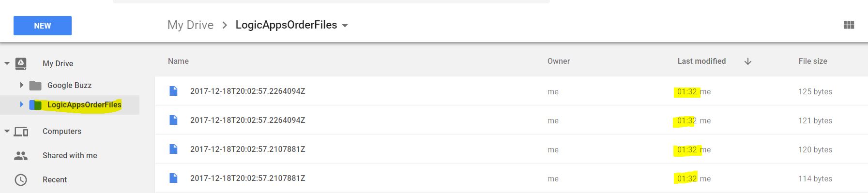The image size is (868, 193).
Task: Switch to grid view layout
Action: click(849, 25)
